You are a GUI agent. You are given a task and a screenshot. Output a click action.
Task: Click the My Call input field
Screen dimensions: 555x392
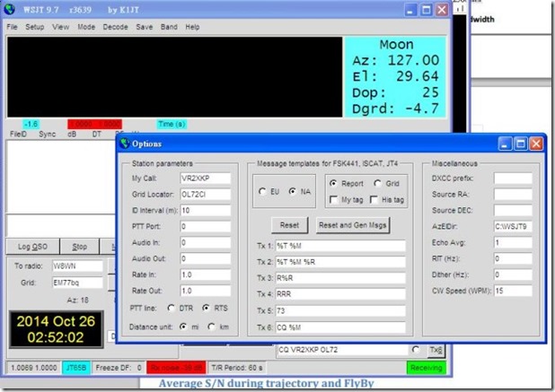coord(206,179)
